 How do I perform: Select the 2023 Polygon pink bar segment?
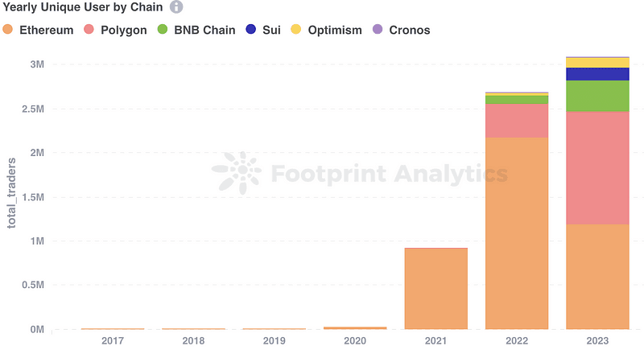pyautogui.click(x=597, y=168)
